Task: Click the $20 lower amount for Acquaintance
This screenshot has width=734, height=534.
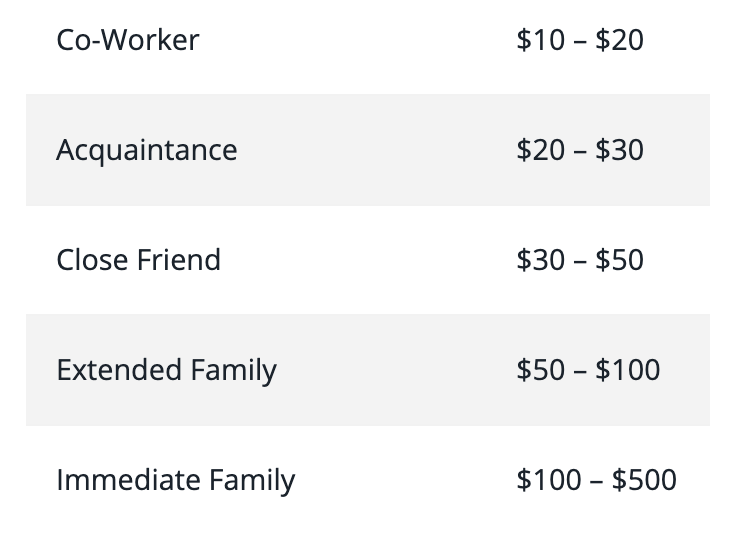Action: click(541, 150)
